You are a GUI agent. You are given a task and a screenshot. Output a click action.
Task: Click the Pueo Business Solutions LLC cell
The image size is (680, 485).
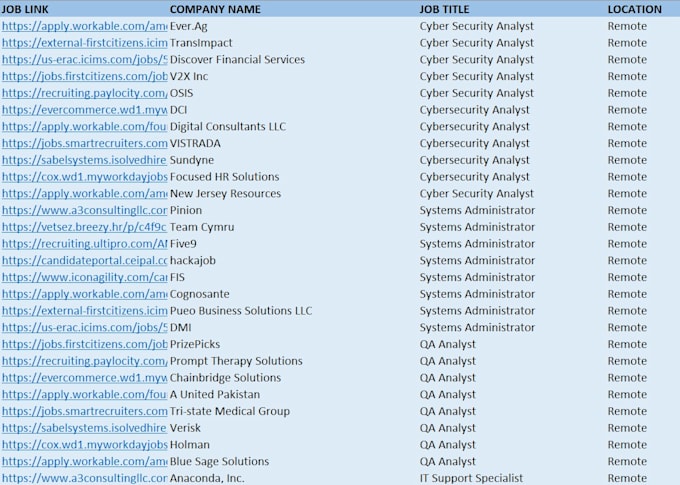[x=241, y=311]
